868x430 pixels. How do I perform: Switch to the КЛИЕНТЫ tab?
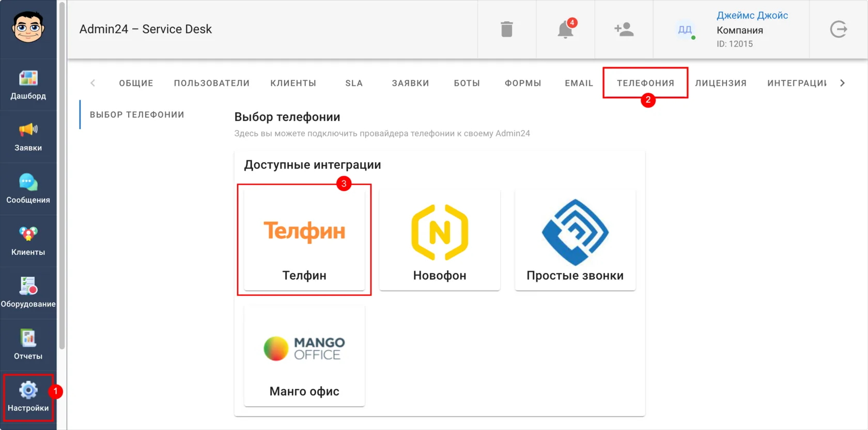click(293, 83)
